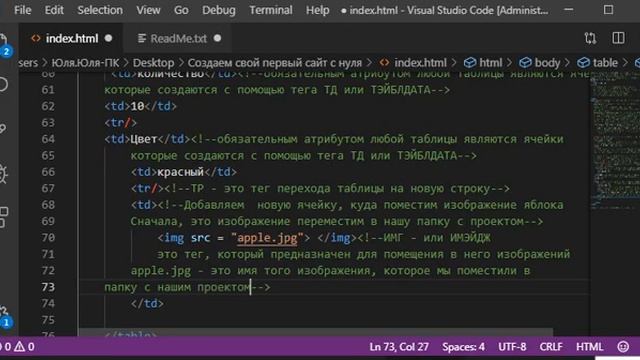640x360 pixels.
Task: Change indentation via Spaces: 4
Action: click(463, 347)
